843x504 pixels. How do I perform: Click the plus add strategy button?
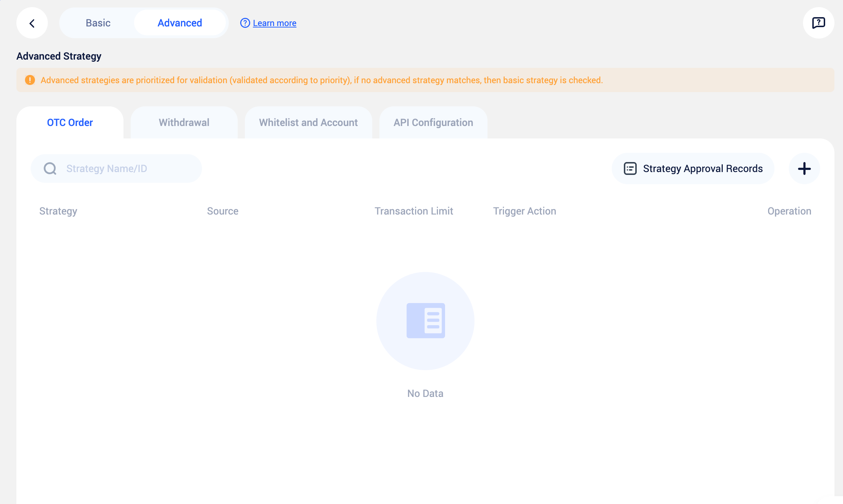(x=804, y=168)
